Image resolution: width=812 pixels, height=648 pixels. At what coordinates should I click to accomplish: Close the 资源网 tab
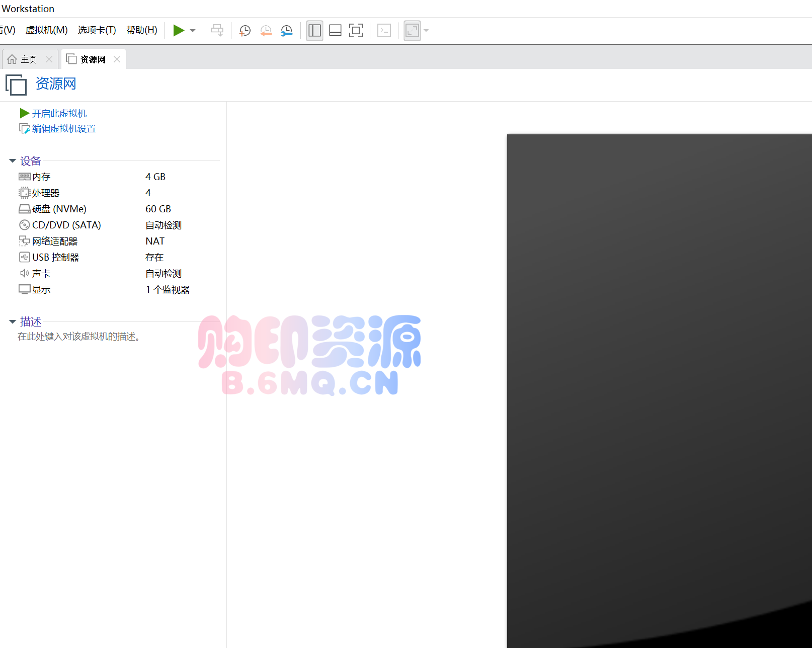click(x=117, y=59)
